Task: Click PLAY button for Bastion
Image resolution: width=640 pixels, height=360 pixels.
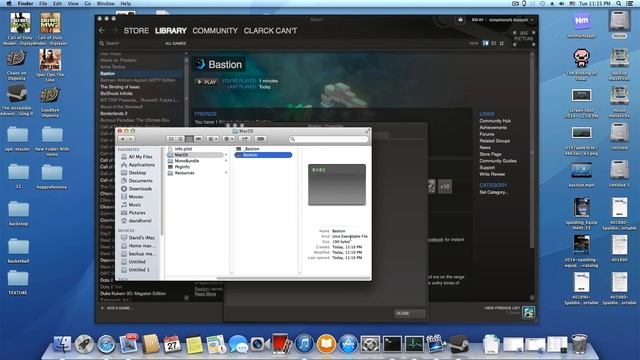Action: [207, 82]
